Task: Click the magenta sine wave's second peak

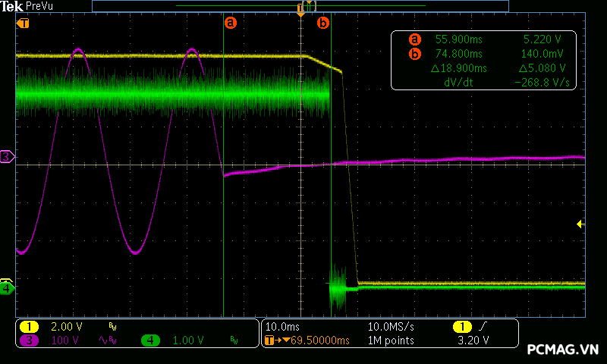Action: coord(193,50)
